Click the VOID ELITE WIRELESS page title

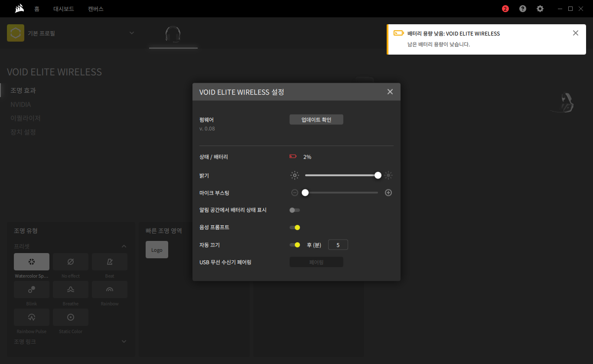pos(54,72)
